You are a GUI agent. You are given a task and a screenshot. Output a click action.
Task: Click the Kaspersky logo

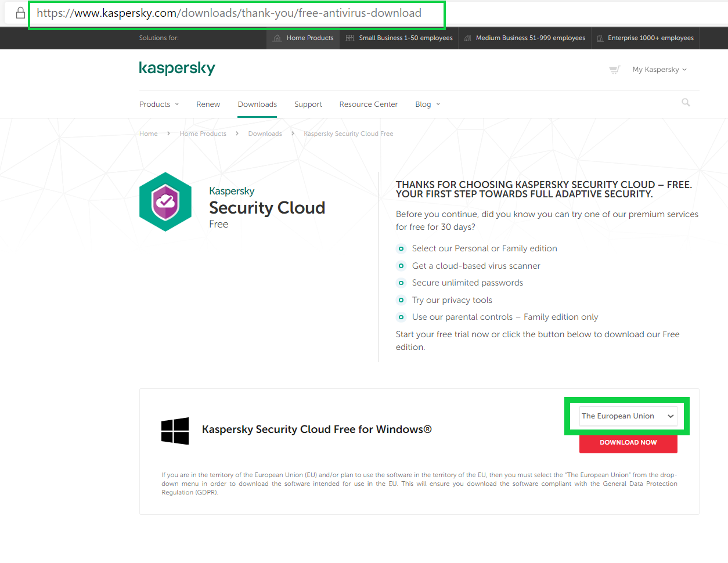click(x=177, y=68)
